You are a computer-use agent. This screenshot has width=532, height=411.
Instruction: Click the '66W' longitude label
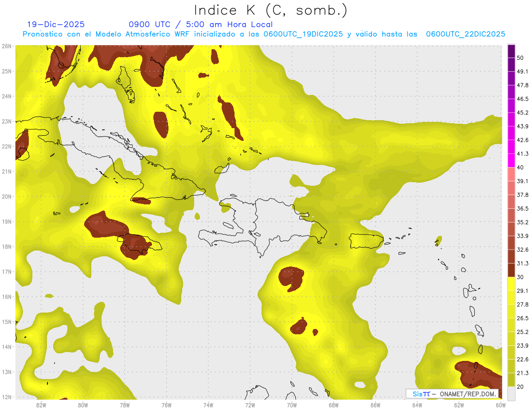[x=376, y=405]
